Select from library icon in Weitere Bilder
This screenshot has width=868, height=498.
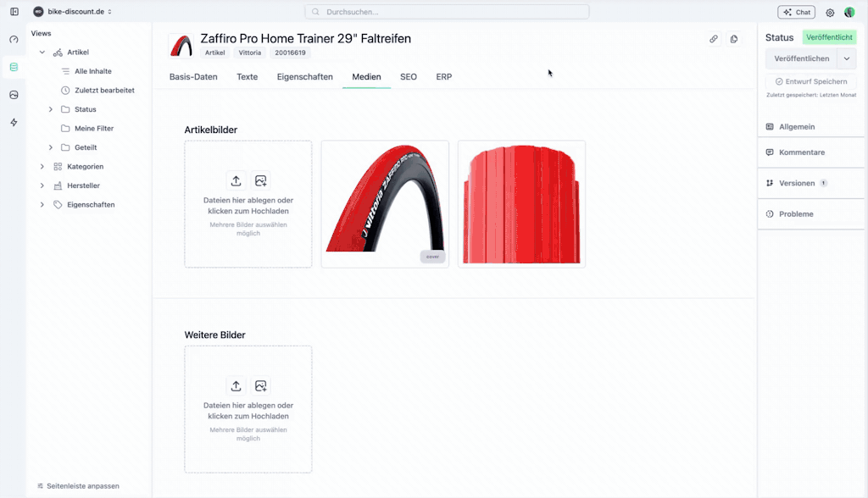pos(261,386)
